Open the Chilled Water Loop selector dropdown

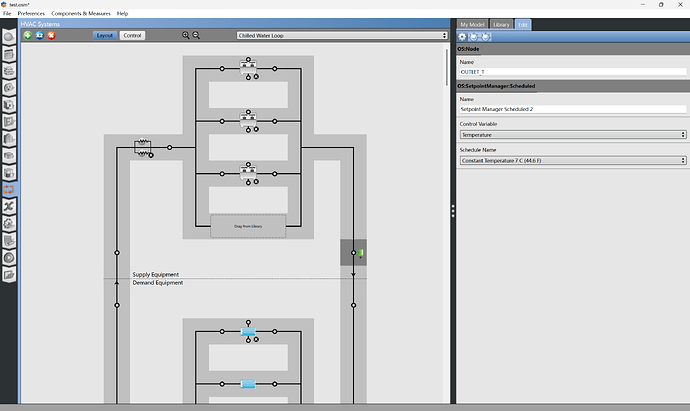[342, 35]
